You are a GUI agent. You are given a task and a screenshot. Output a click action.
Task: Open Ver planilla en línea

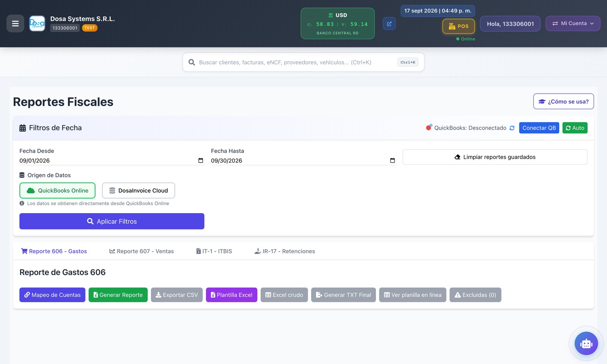point(413,295)
